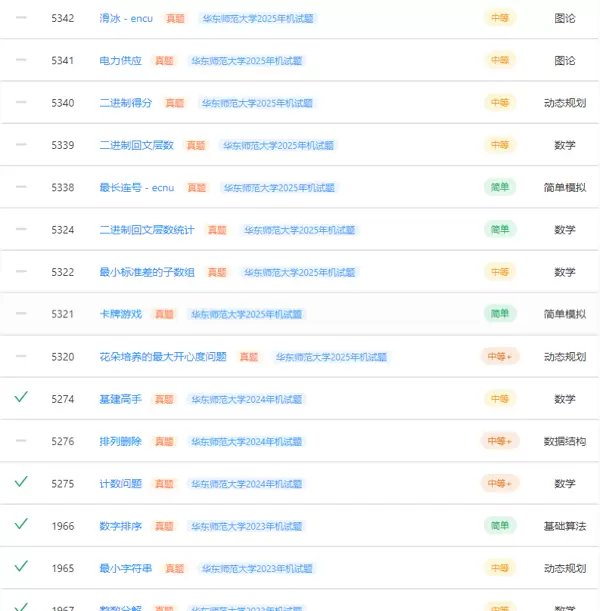Open the 电力供应 problem
The width and height of the screenshot is (600, 611).
point(120,61)
